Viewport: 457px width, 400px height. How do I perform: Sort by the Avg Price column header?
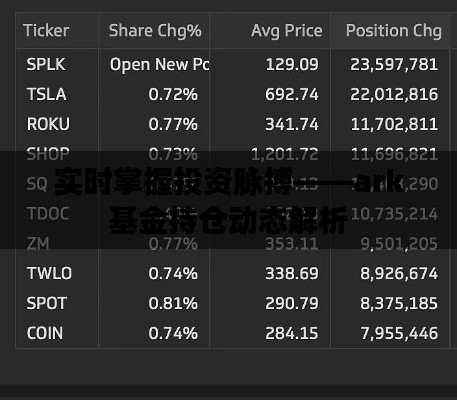287,31
